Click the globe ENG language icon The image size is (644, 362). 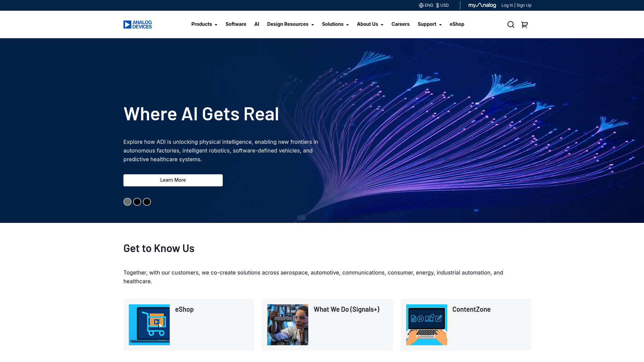pyautogui.click(x=421, y=5)
